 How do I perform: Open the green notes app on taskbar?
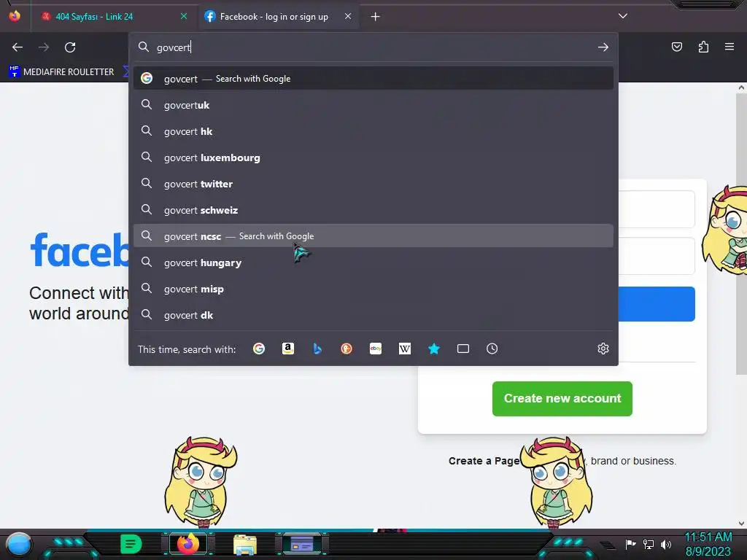coord(131,544)
